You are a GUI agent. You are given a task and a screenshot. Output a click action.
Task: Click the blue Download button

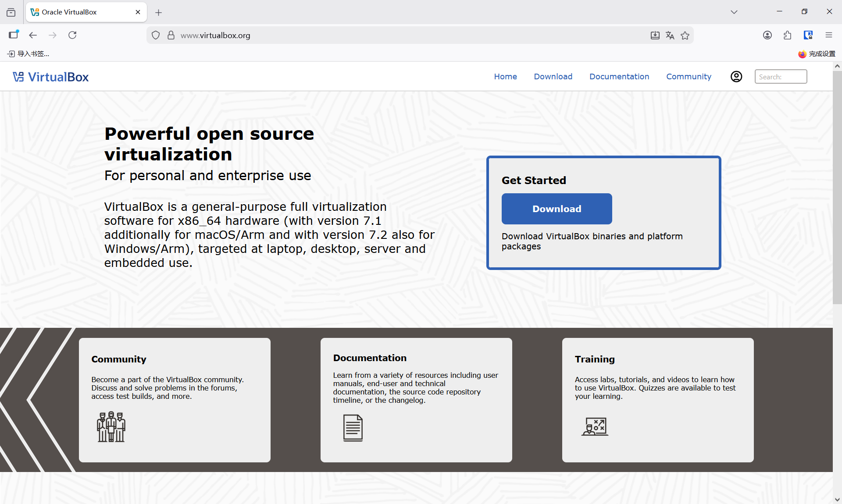pos(557,209)
